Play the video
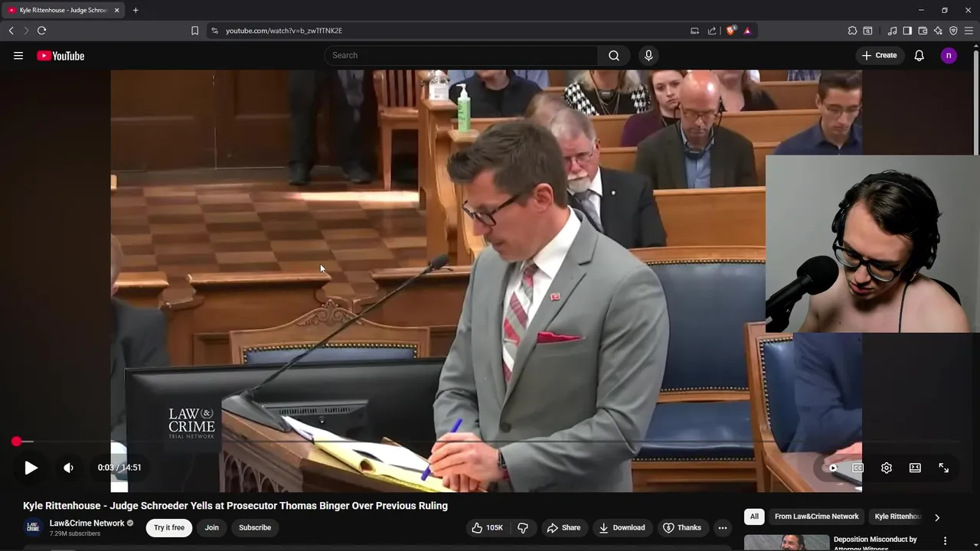 click(x=31, y=468)
